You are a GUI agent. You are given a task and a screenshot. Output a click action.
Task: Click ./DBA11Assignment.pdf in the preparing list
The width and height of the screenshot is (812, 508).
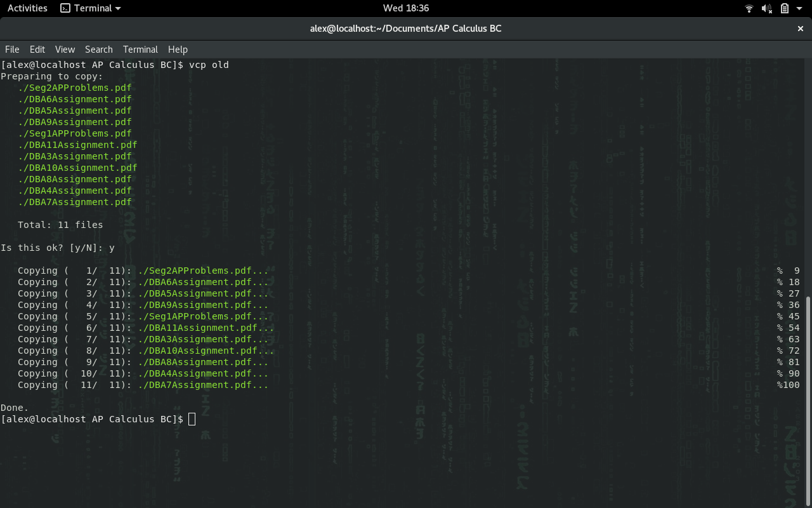(x=77, y=145)
